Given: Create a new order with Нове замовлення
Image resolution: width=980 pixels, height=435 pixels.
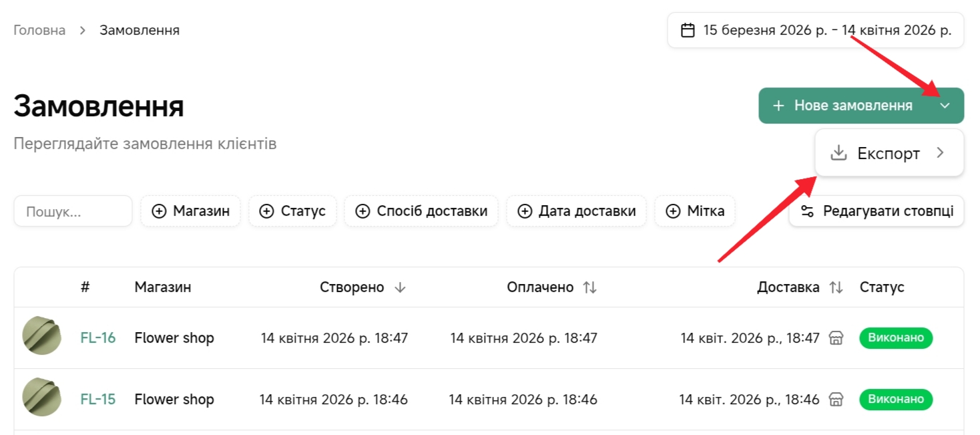Looking at the screenshot, I should [x=842, y=106].
